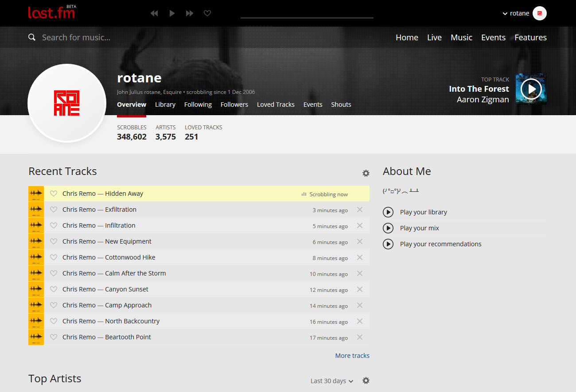The height and width of the screenshot is (392, 576).
Task: Love the track Canyon Sunset
Action: click(x=54, y=289)
